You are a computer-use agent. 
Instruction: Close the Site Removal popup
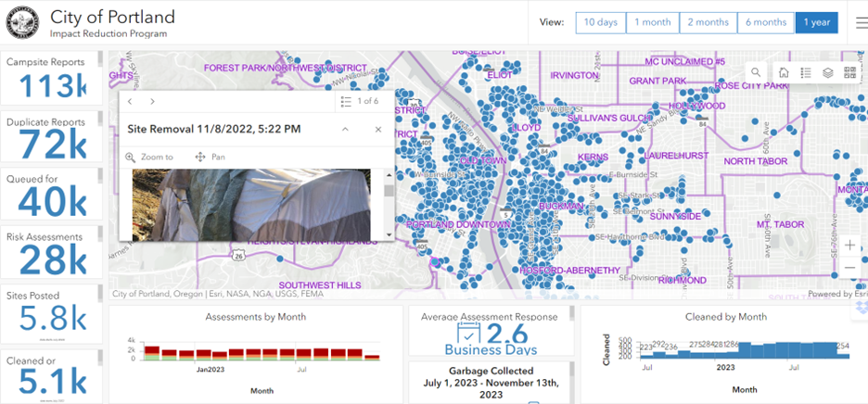click(378, 130)
